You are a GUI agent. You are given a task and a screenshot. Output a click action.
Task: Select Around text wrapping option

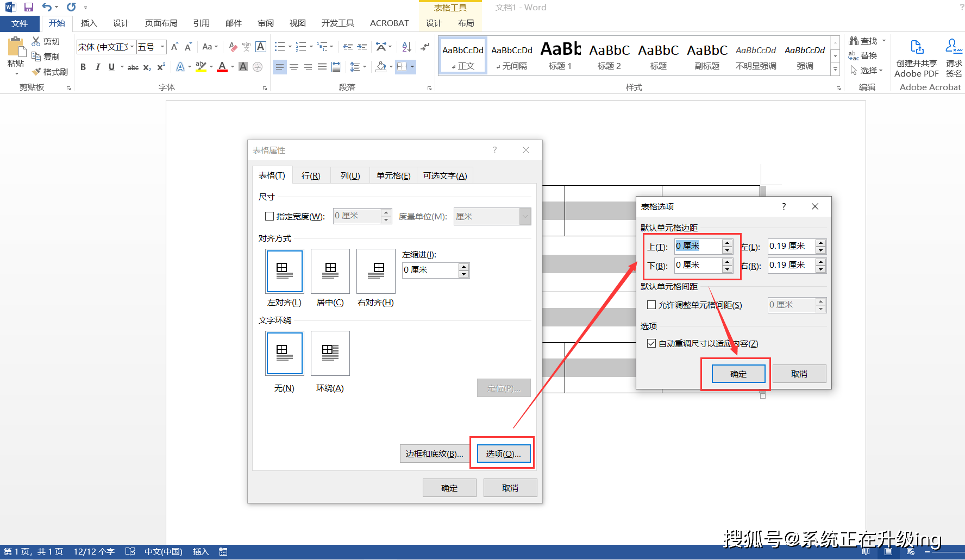[x=330, y=354]
